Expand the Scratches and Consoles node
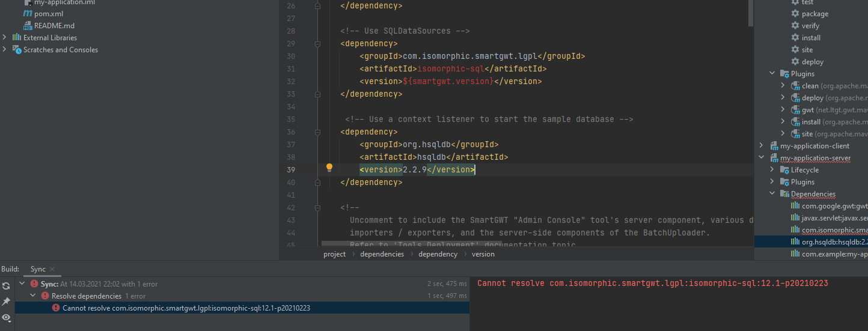The height and width of the screenshot is (331, 868). click(5, 50)
